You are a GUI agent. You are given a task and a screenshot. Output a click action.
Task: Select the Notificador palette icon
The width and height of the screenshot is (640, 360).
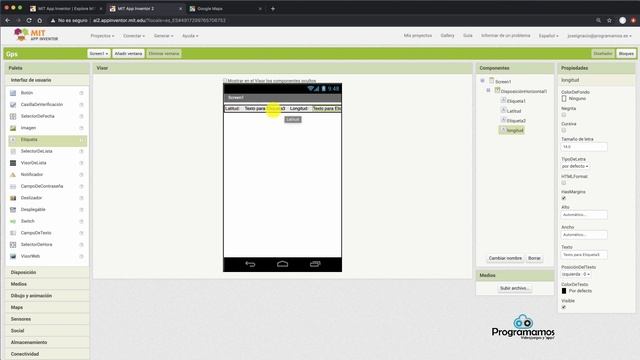[13, 175]
